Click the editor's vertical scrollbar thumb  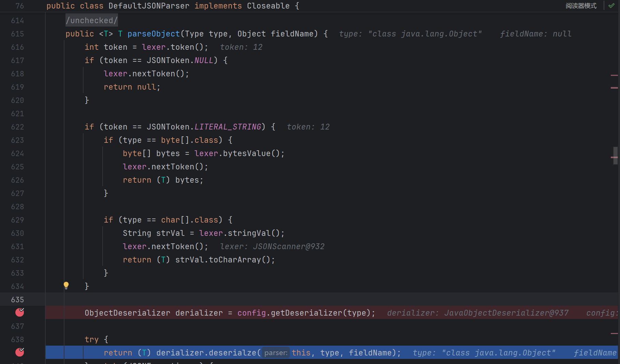pos(615,155)
